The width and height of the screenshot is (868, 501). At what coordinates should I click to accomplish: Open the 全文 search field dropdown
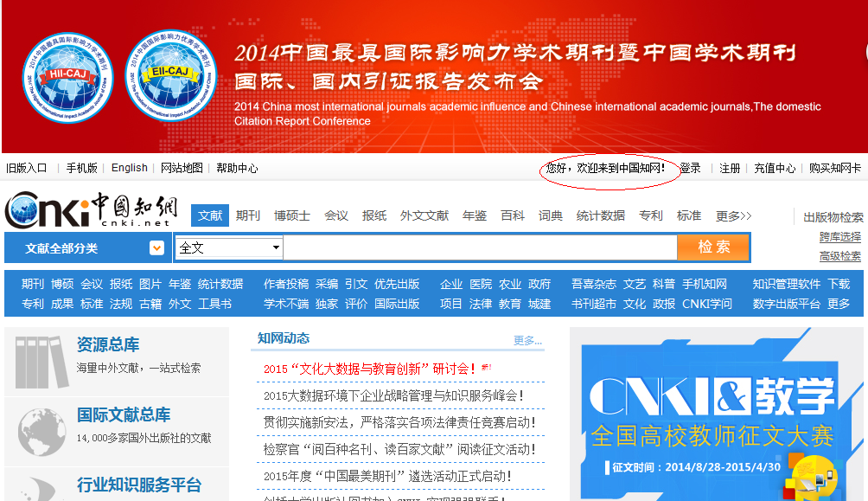coord(229,247)
